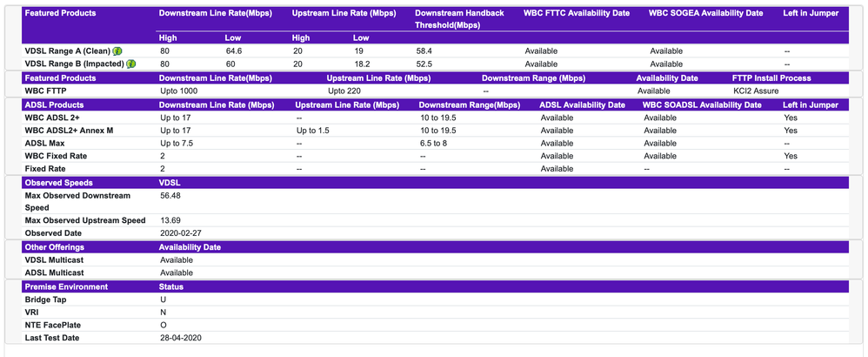Click the Downstream Handback Threshold(Mbps) column header

pyautogui.click(x=459, y=19)
